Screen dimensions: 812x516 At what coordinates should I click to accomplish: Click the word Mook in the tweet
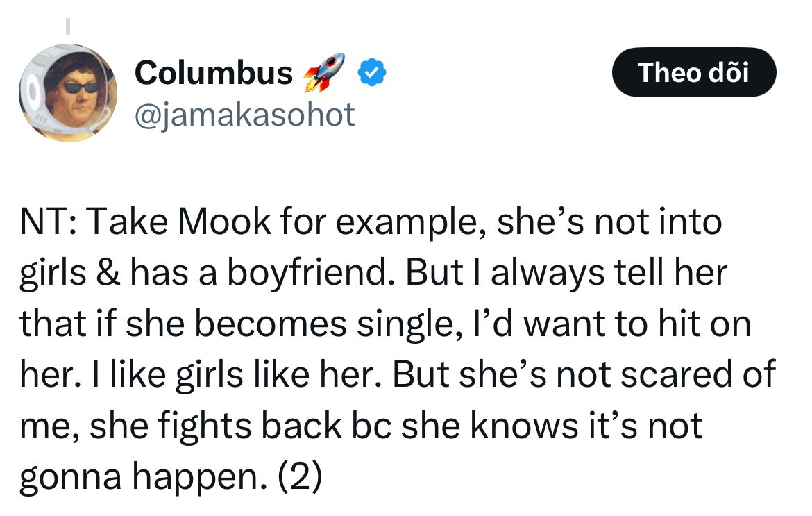click(x=224, y=222)
